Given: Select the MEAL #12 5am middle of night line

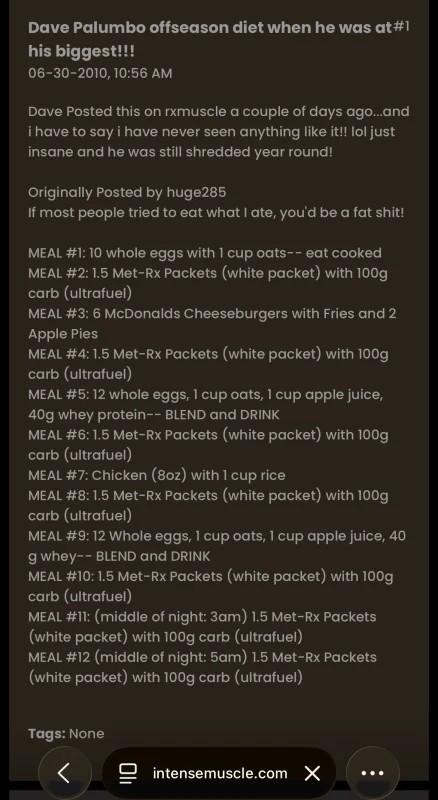Looking at the screenshot, I should (x=202, y=667).
